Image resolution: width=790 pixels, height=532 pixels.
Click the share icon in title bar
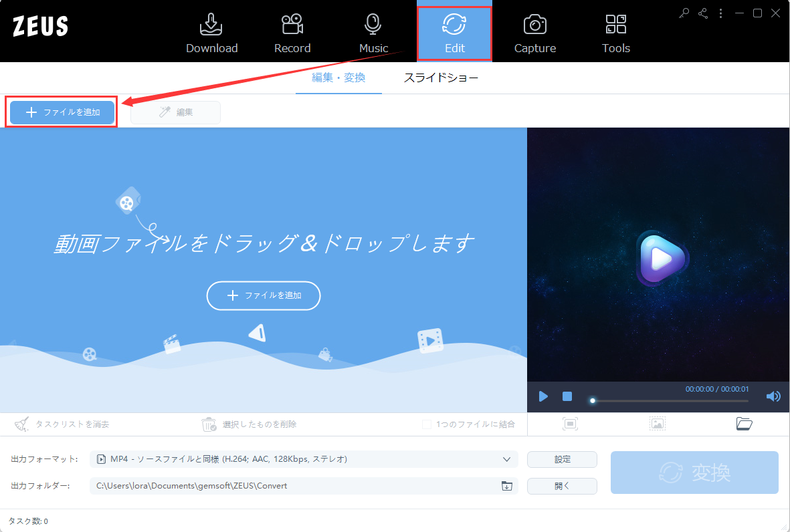(703, 13)
